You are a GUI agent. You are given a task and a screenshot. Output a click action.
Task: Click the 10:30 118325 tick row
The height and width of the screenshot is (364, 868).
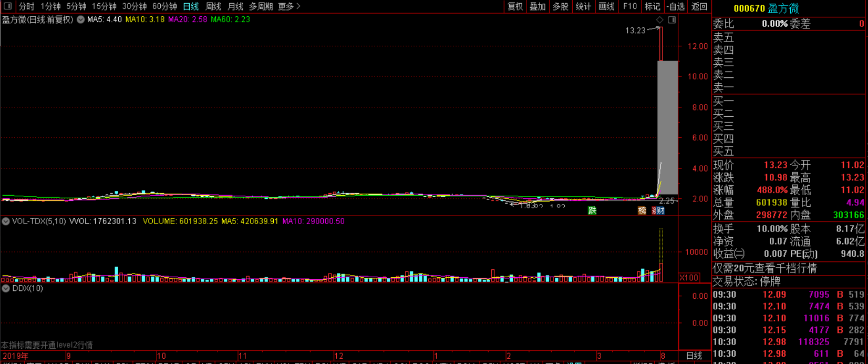pyautogui.click(x=789, y=342)
